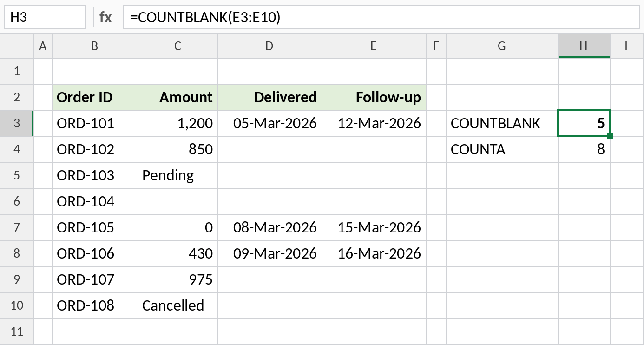This screenshot has width=644, height=345.
Task: Click the Name Box showing H3
Action: 45,17
